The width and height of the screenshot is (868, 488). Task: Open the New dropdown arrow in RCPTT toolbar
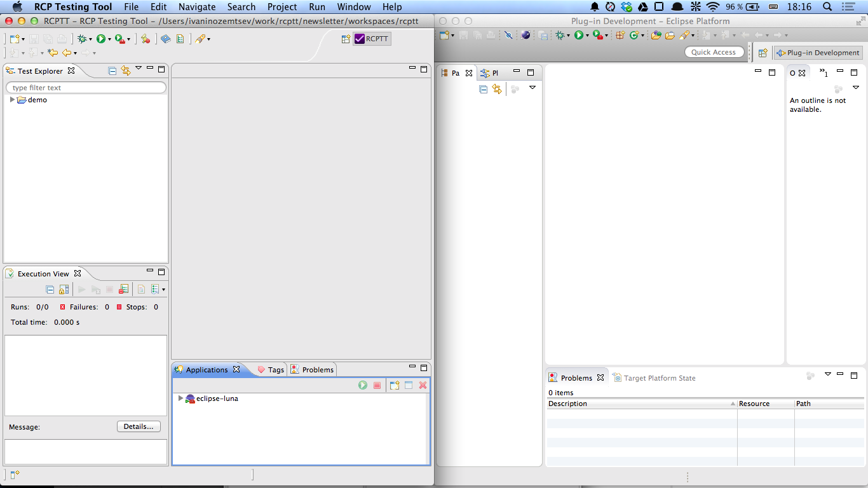(x=24, y=39)
